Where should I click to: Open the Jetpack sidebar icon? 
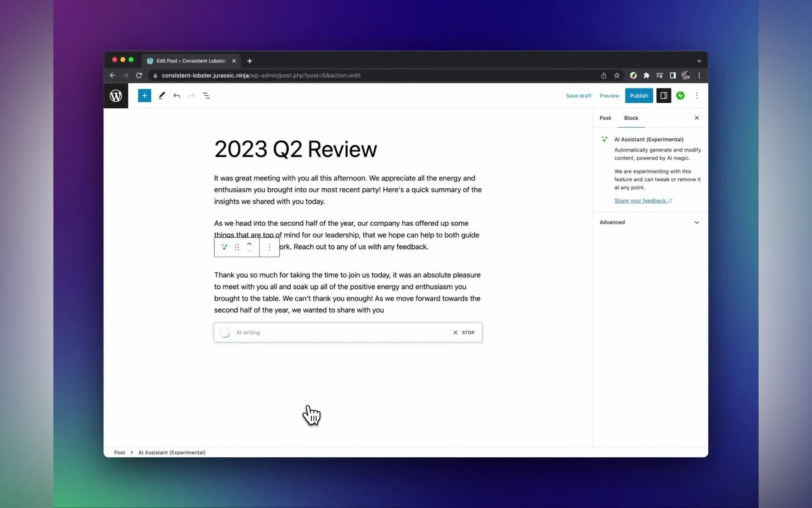(680, 96)
